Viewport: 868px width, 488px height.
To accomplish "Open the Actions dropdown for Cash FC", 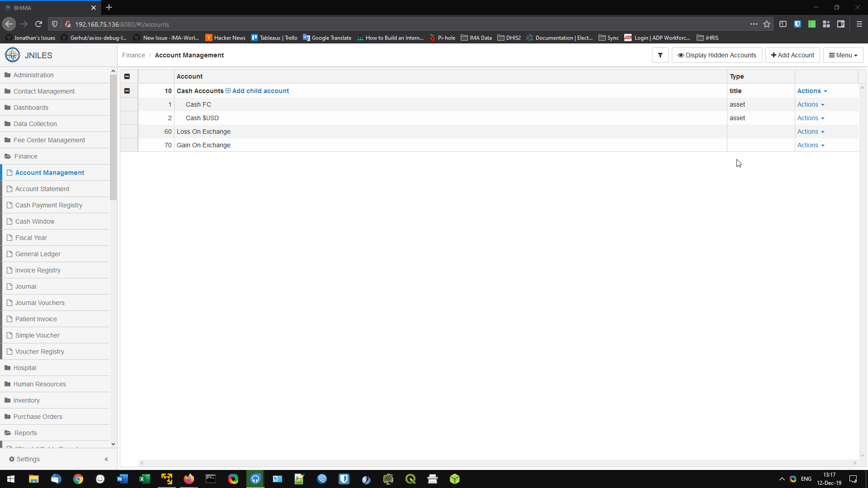I will (x=810, y=104).
